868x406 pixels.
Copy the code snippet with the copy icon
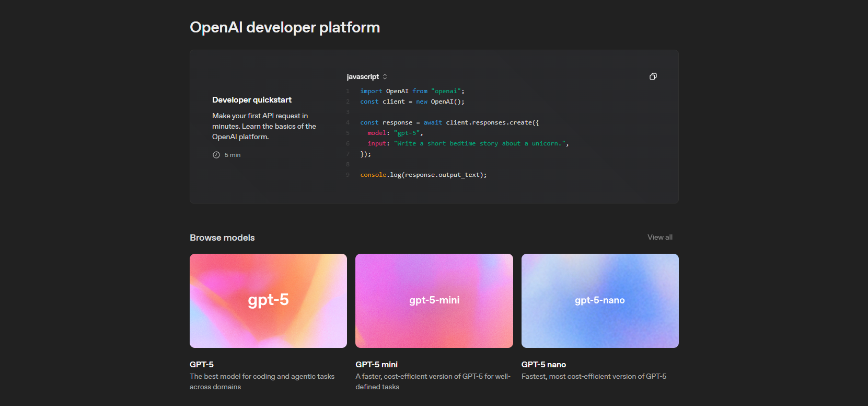click(653, 76)
